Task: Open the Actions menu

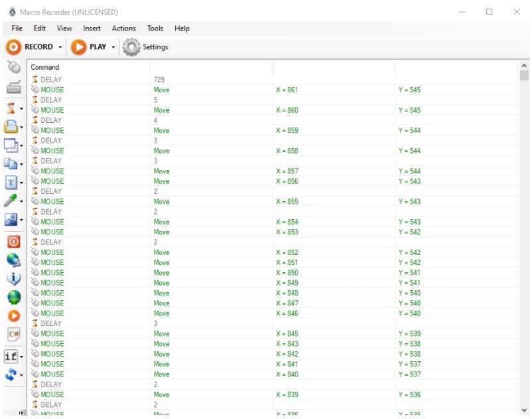Action: coord(123,29)
